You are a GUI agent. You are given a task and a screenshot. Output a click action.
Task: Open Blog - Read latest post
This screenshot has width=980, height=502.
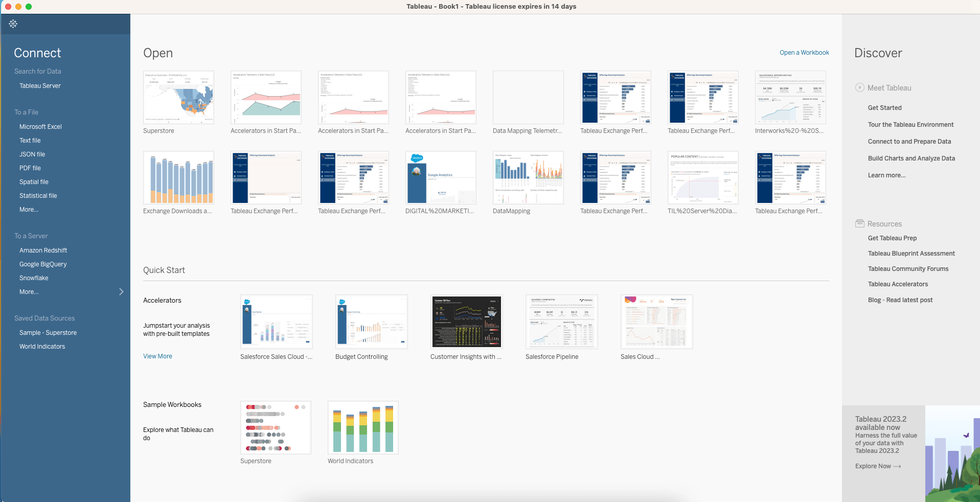click(900, 300)
